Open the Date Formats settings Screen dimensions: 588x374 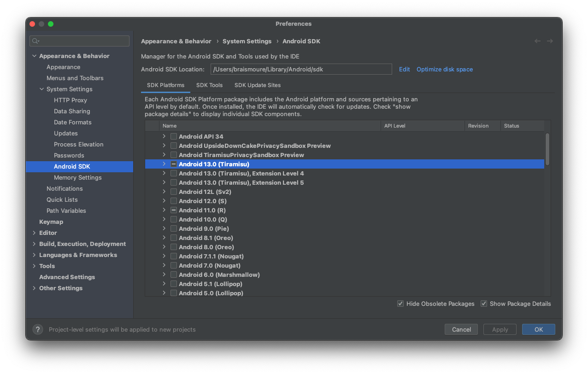72,122
